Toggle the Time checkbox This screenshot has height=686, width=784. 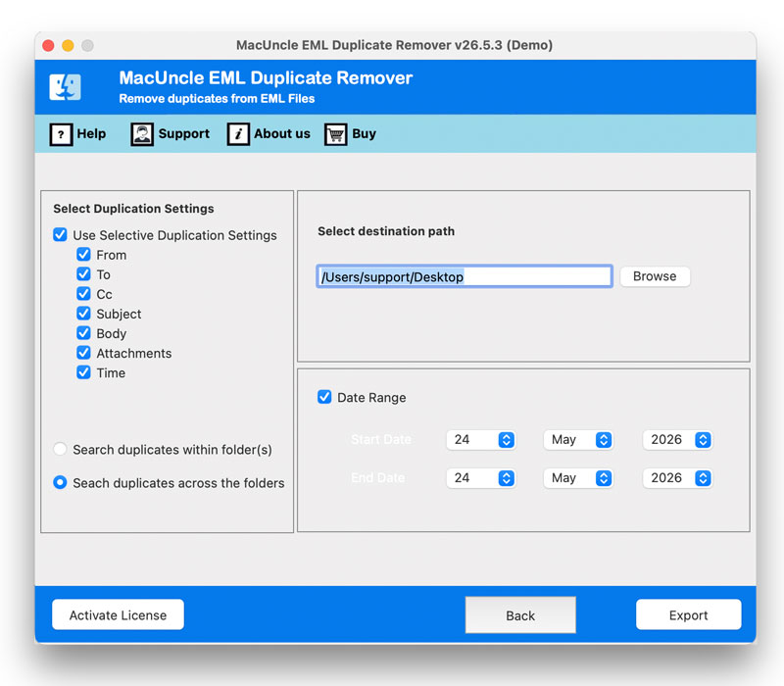[x=83, y=372]
